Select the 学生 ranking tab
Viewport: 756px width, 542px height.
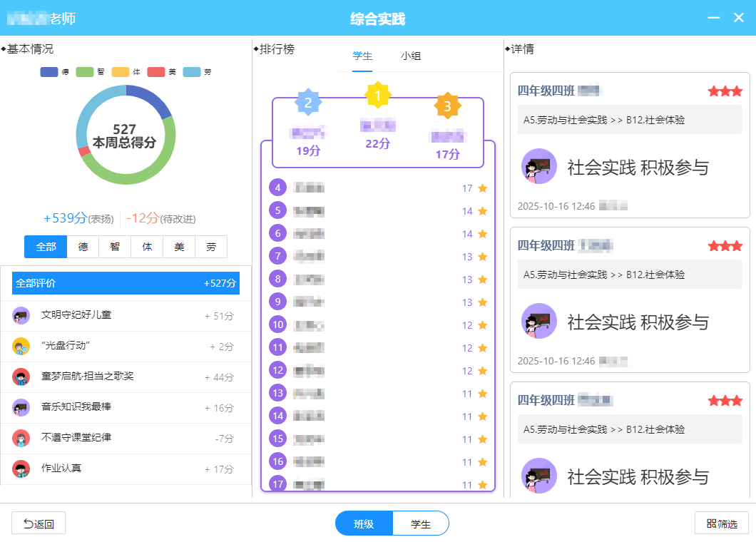tap(362, 56)
